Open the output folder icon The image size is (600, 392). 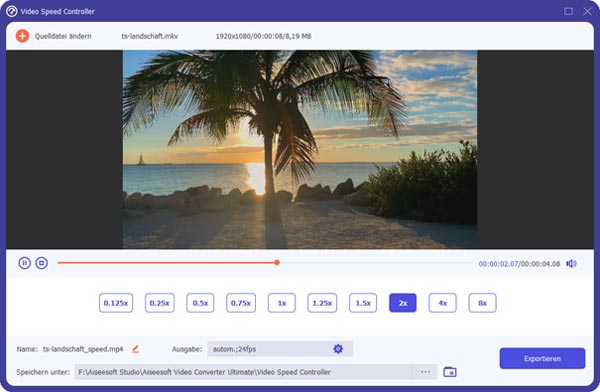(450, 372)
